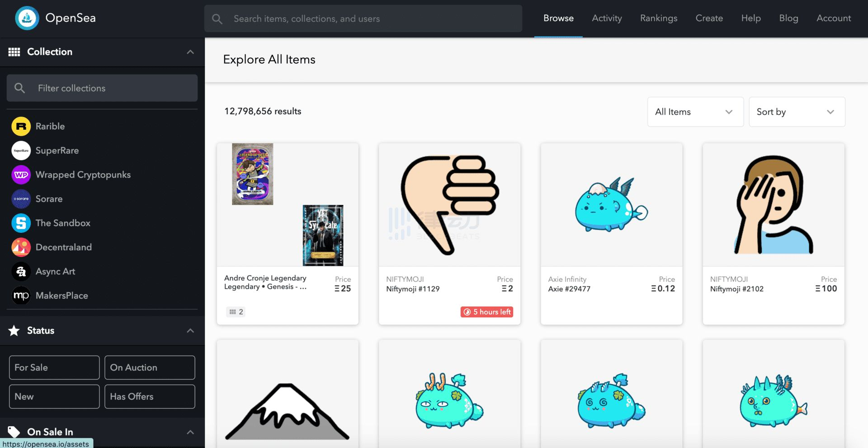Click the Filter collections magnifier icon
The width and height of the screenshot is (868, 448).
pos(19,88)
